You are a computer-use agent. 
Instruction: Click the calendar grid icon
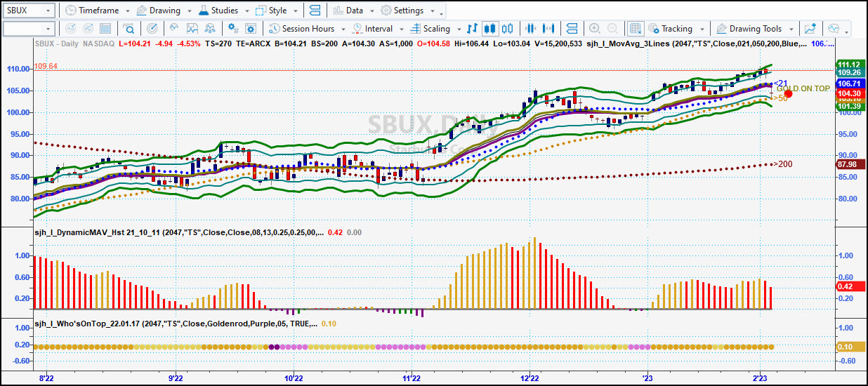click(106, 29)
